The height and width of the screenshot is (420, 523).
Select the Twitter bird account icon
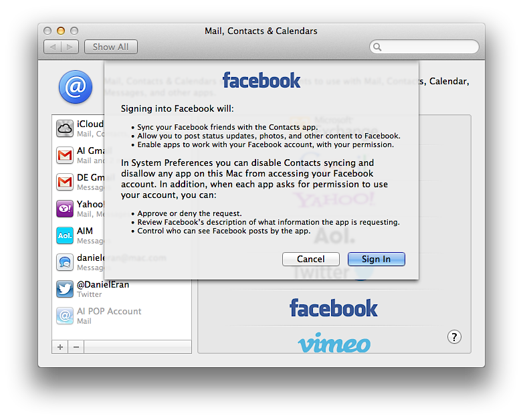click(65, 289)
